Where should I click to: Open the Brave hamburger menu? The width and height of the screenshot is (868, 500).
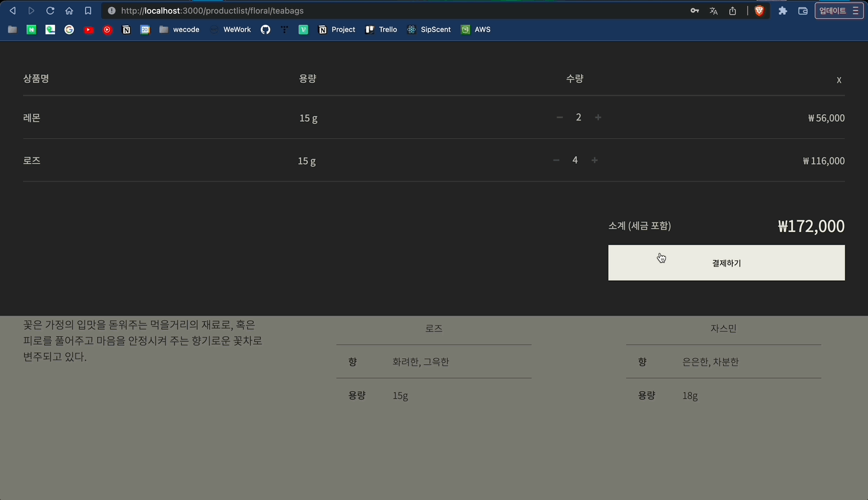[856, 10]
